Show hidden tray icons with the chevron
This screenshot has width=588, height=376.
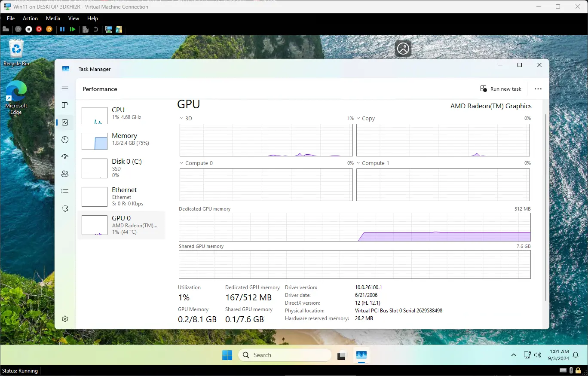[x=514, y=355]
